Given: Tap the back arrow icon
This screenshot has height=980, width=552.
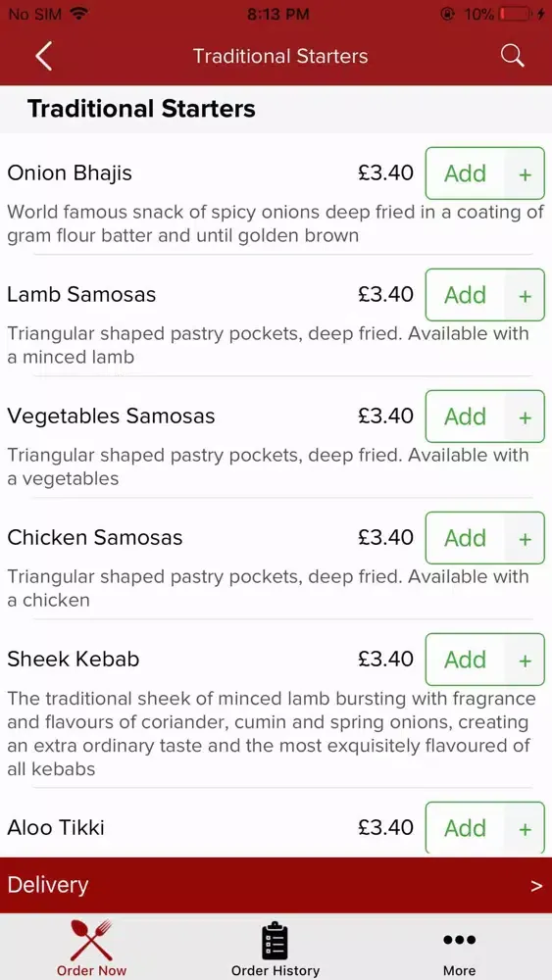Looking at the screenshot, I should 43,56.
